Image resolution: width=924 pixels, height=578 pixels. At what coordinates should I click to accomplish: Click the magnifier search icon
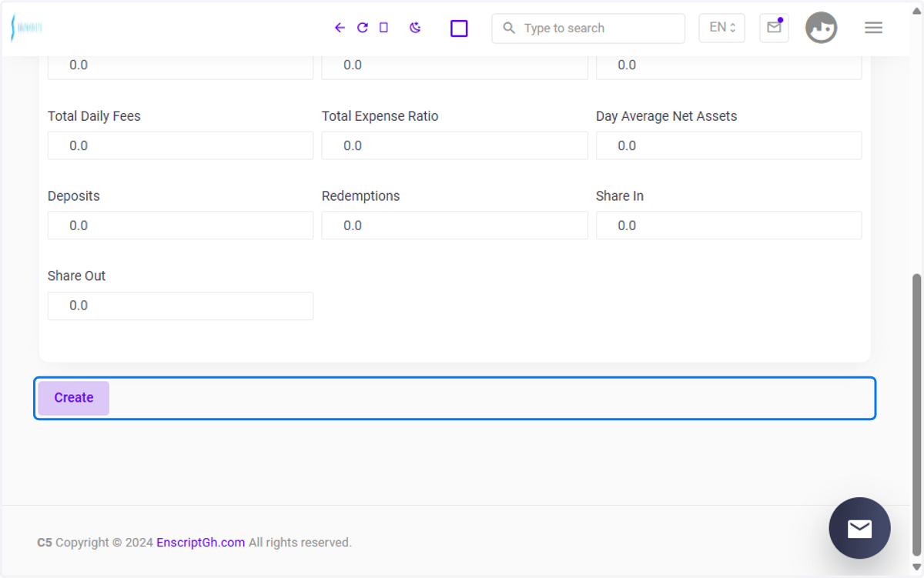coord(508,28)
